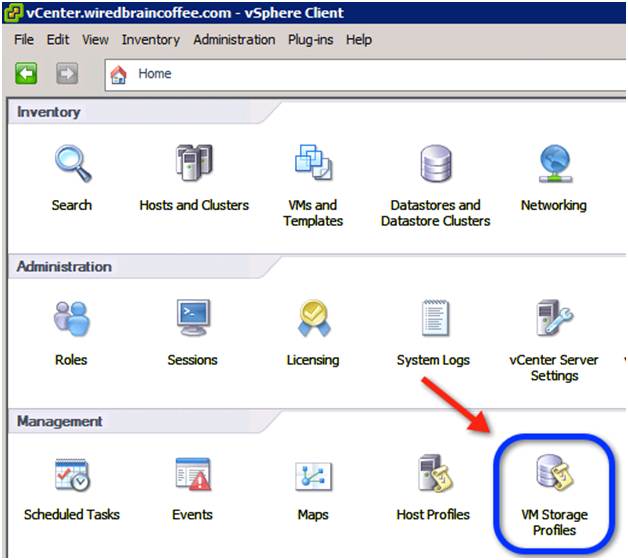Image resolution: width=628 pixels, height=560 pixels.
Task: Click the "vCenter Server Settings" label
Action: click(554, 368)
